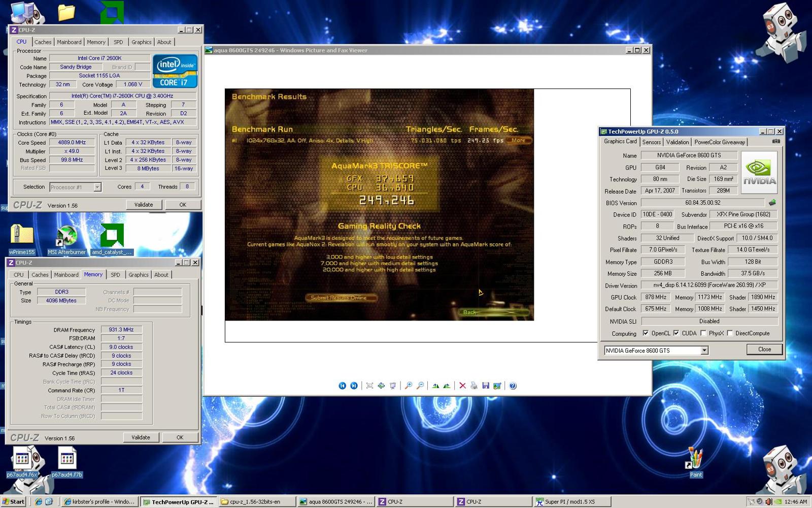
Task: Click NVIDIA logo in GPU-Z
Action: (x=759, y=172)
